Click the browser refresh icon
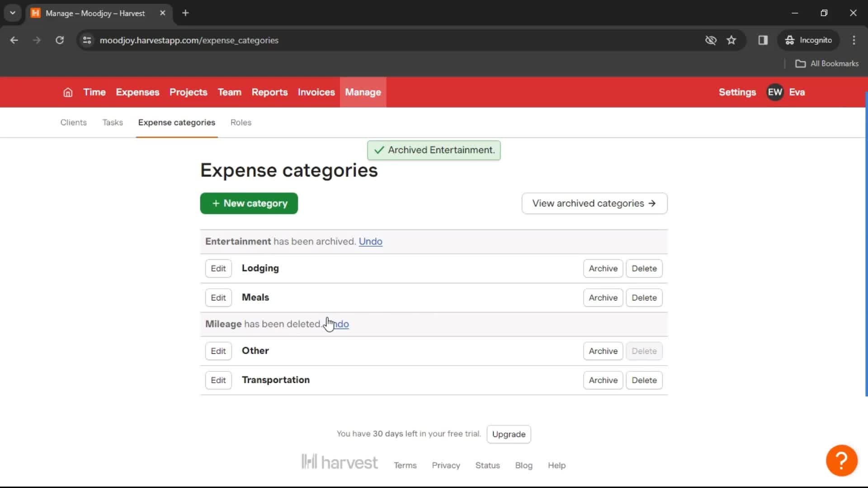Image resolution: width=868 pixels, height=488 pixels. [60, 40]
